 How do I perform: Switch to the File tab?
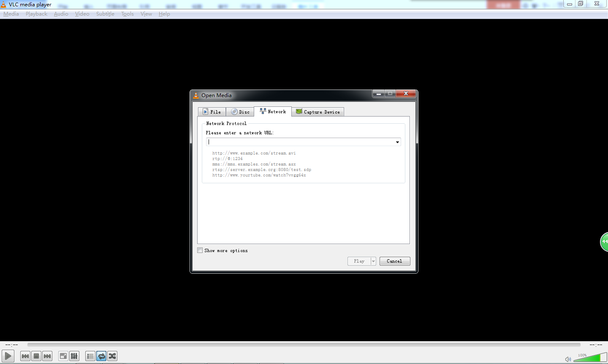tap(212, 112)
